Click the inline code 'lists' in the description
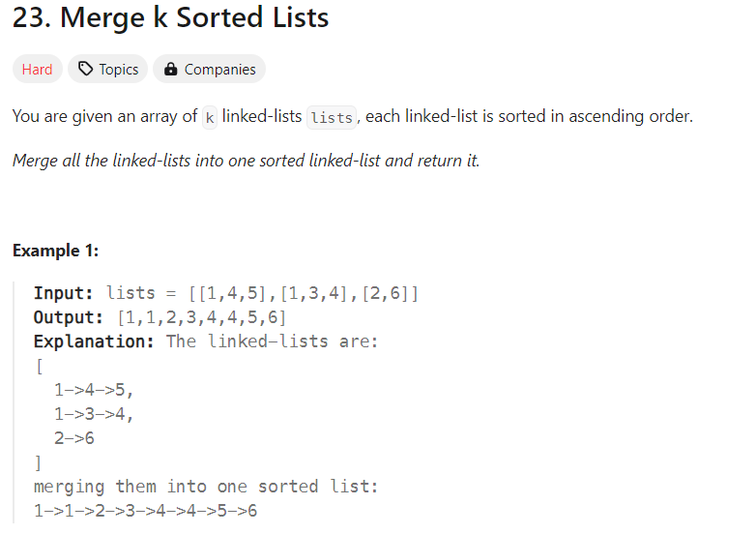 point(331,117)
